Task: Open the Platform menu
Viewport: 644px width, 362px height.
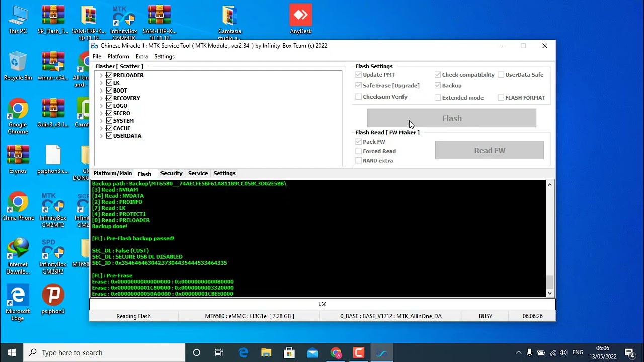Action: [x=118, y=56]
